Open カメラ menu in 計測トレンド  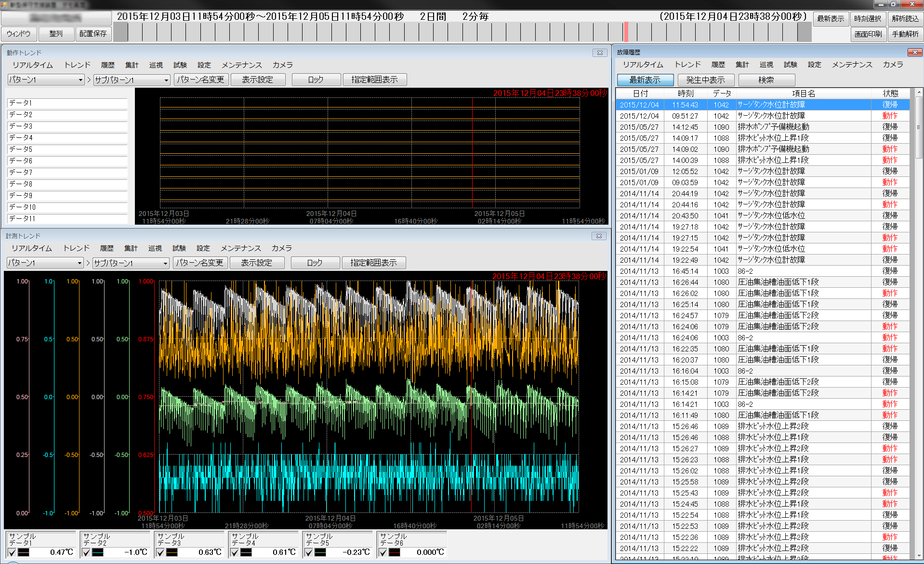click(x=282, y=248)
